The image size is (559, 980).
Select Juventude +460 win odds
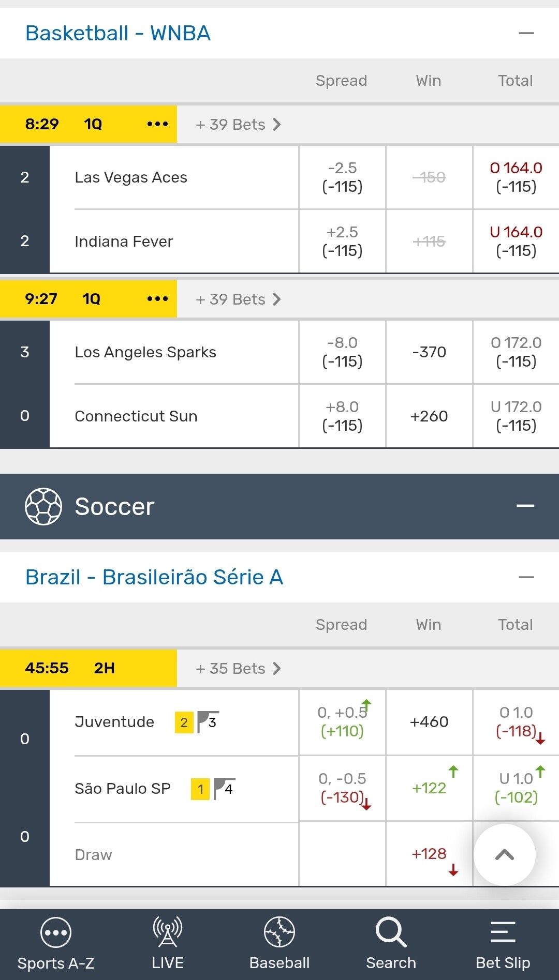pyautogui.click(x=429, y=722)
